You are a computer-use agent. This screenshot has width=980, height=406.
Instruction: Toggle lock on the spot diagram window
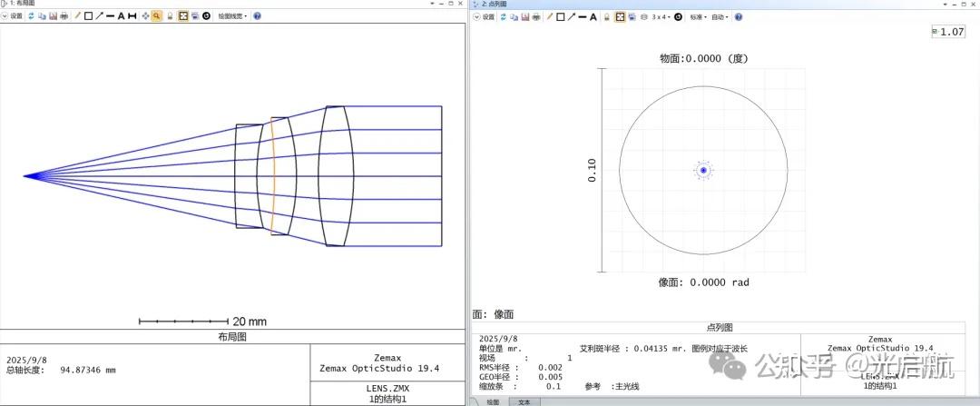607,17
